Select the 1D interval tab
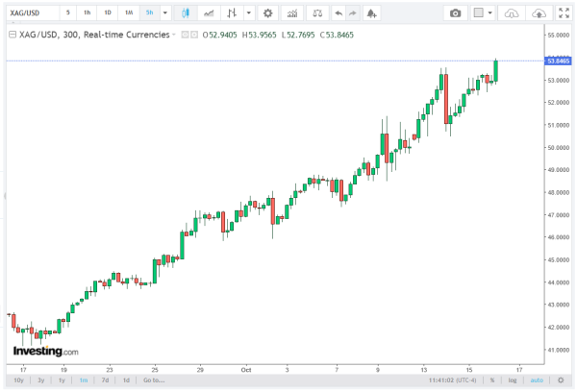577x392 pixels. click(x=108, y=12)
